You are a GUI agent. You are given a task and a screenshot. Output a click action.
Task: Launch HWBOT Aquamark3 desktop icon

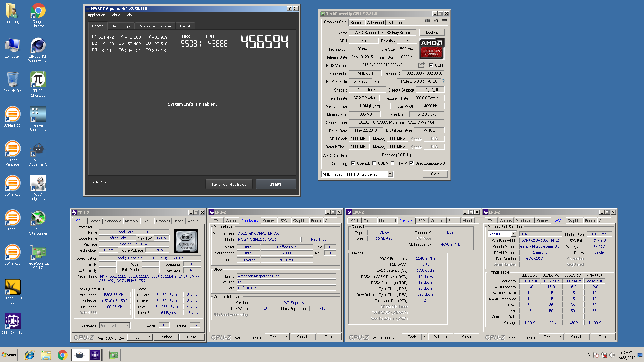pyautogui.click(x=38, y=153)
